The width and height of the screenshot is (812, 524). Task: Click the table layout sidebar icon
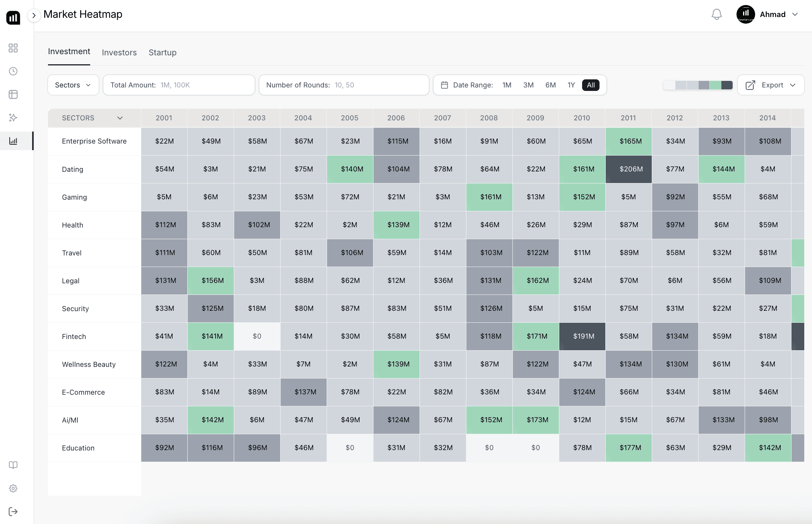[x=13, y=94]
